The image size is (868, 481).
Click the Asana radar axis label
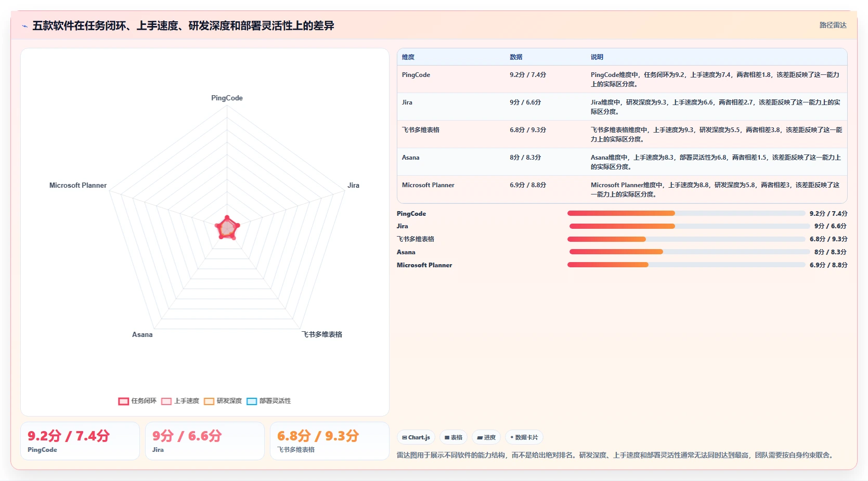[142, 334]
